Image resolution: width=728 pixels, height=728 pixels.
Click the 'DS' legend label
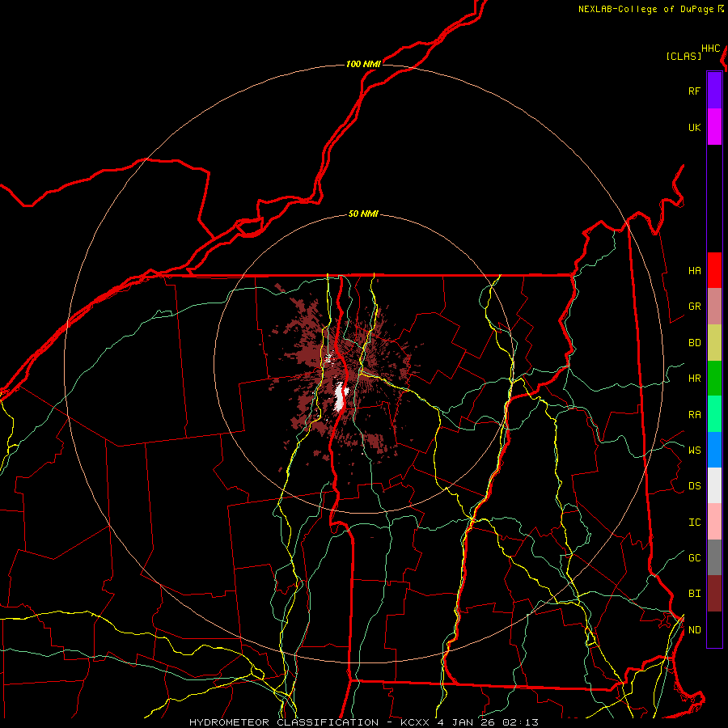694,486
